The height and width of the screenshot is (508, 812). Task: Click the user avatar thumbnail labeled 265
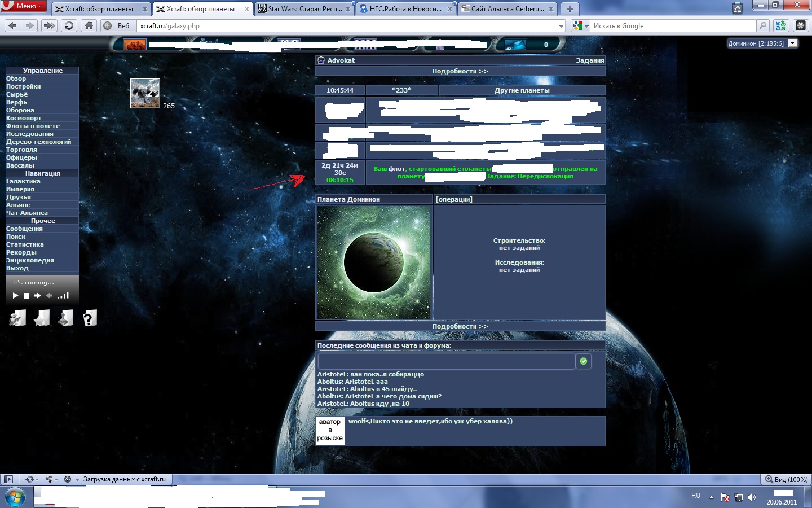coord(145,93)
